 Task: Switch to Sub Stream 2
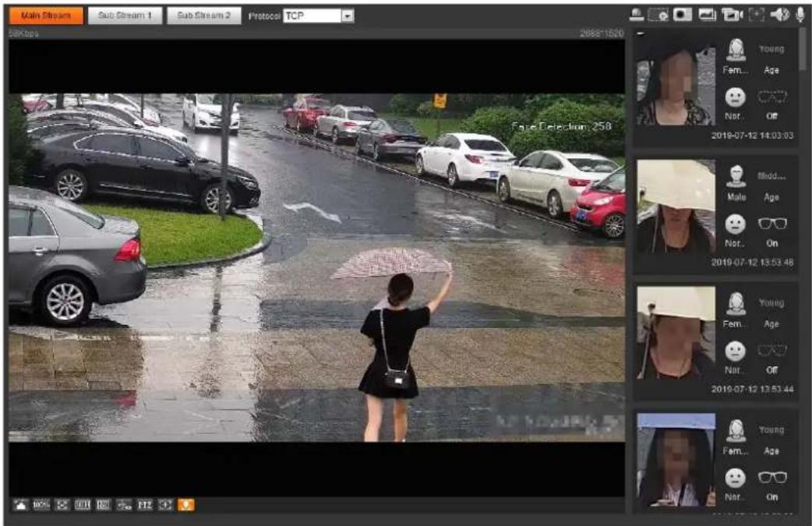(x=203, y=16)
